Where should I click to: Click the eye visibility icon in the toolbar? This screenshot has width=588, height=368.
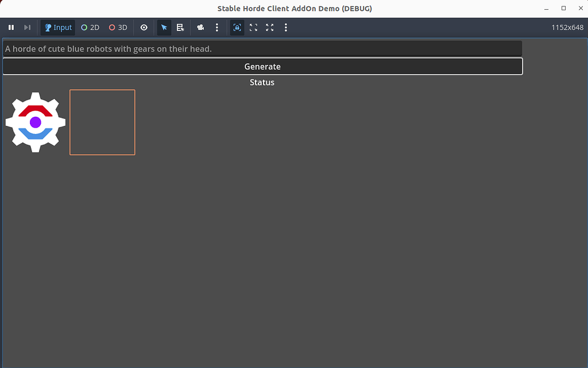pos(144,27)
